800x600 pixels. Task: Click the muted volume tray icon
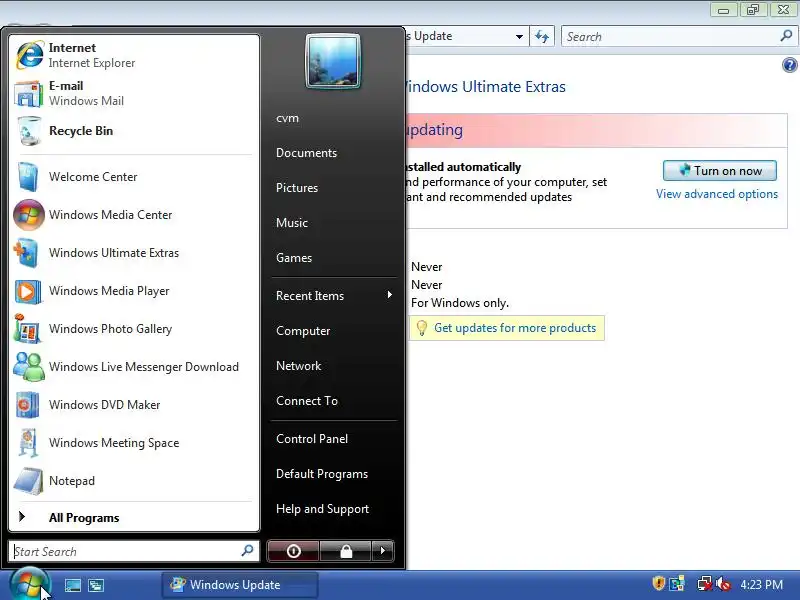723,583
